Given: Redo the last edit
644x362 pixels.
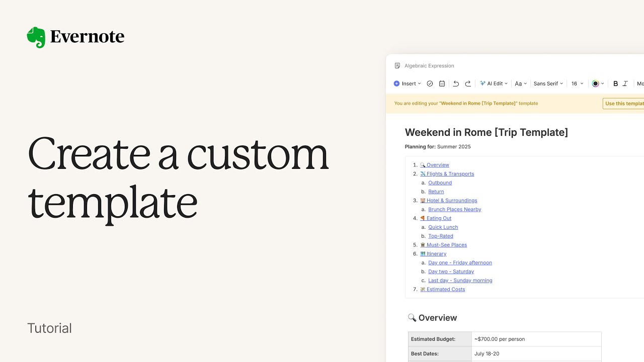Looking at the screenshot, I should pos(468,83).
